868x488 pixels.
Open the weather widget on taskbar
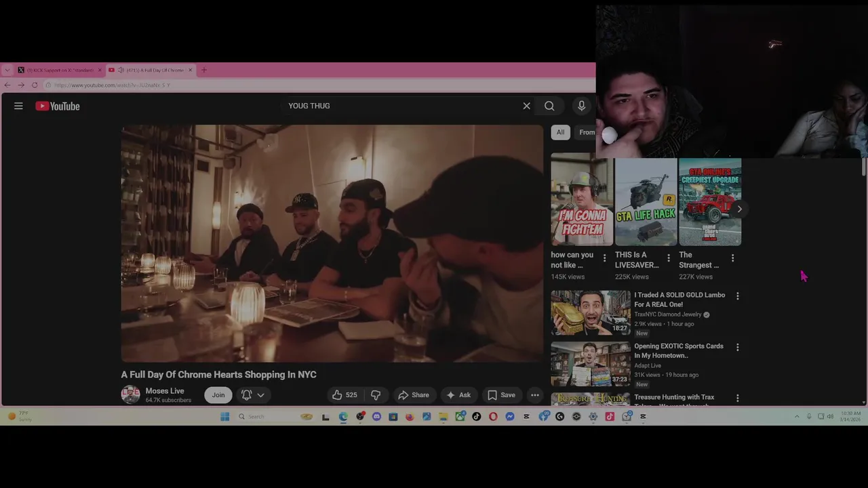tap(18, 416)
